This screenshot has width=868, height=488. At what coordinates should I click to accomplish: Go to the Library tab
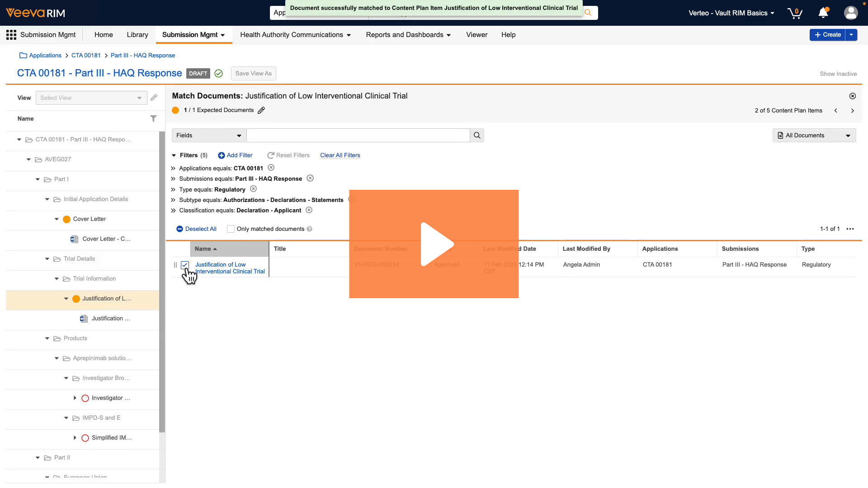(137, 35)
